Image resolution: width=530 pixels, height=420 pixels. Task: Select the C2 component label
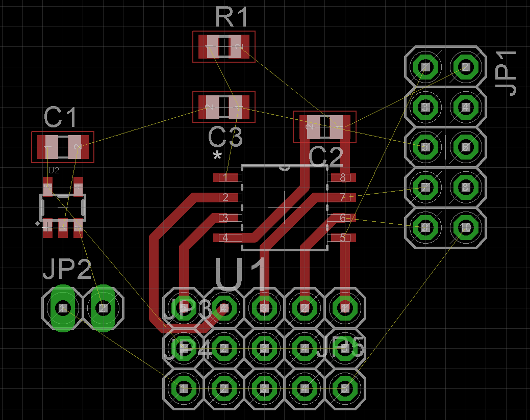tap(326, 157)
